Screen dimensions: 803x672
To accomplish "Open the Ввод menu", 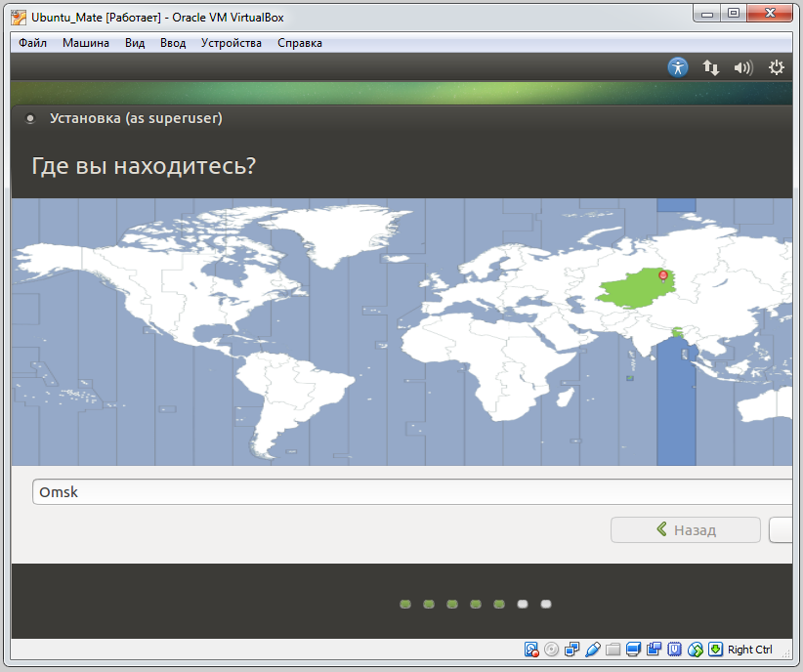I will point(173,43).
